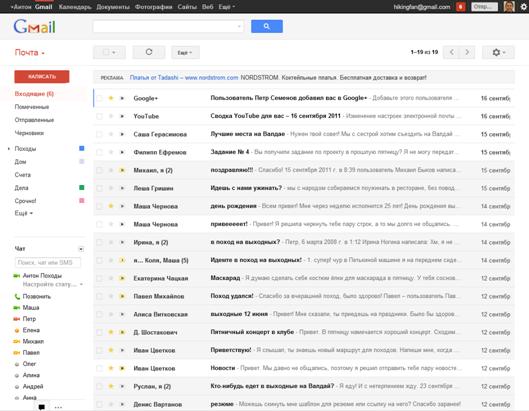Viewport: 529px width, 411px height.
Task: Go to the next page arrow
Action: 467,52
